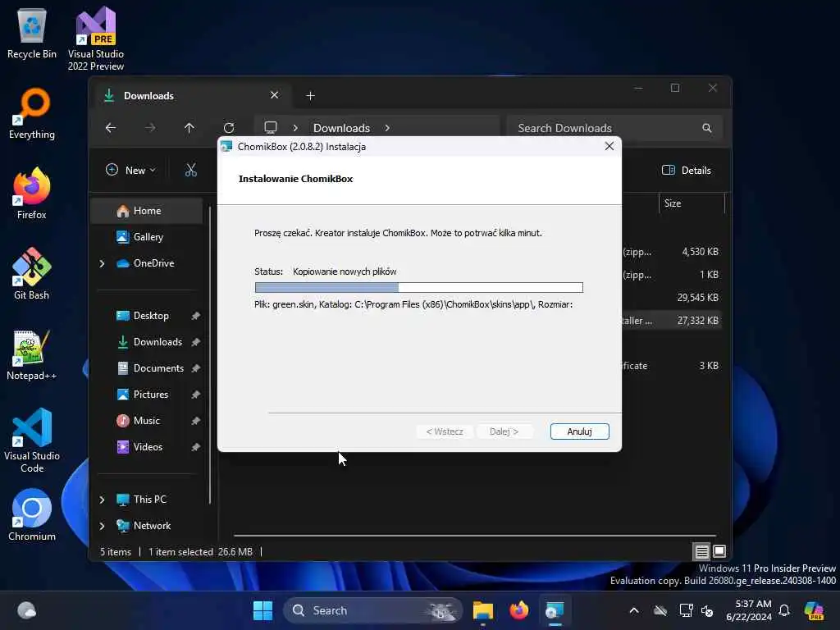Launch Chromium from the desktop
Viewport: 840px width, 630px height.
coord(32,515)
